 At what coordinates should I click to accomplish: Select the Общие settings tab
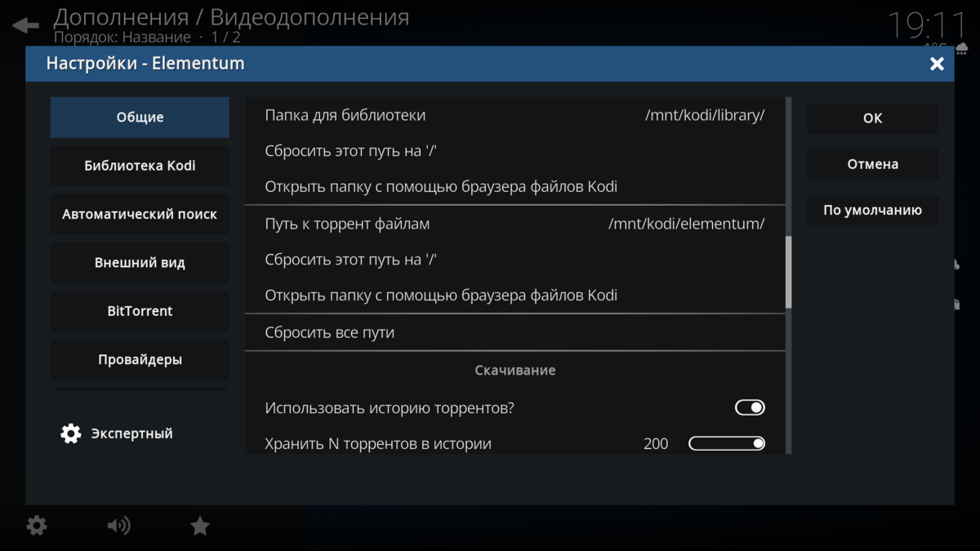coord(140,118)
